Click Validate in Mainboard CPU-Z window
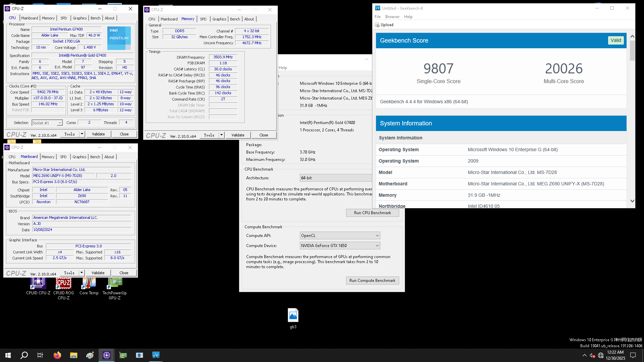644x362 pixels. coord(98,273)
